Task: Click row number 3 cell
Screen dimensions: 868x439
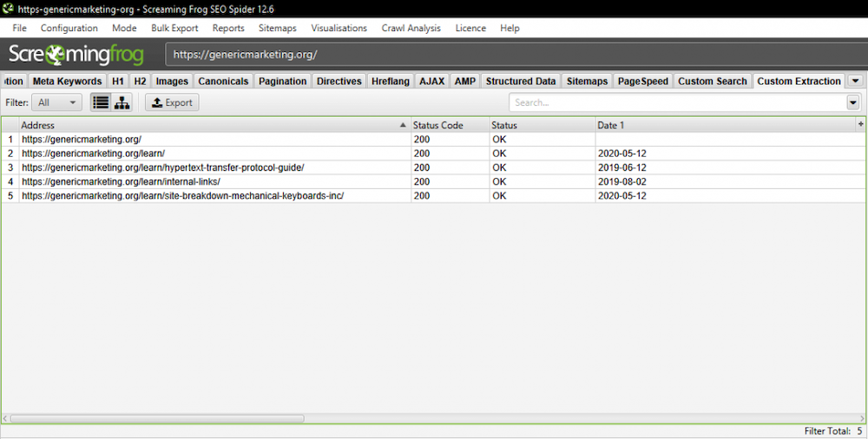Action: coord(10,167)
